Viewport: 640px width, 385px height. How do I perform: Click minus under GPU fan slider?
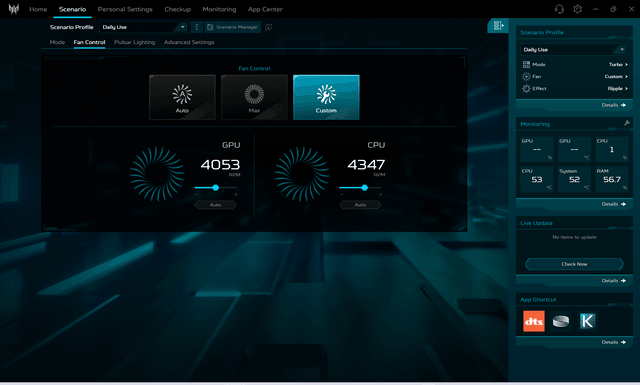[x=196, y=194]
